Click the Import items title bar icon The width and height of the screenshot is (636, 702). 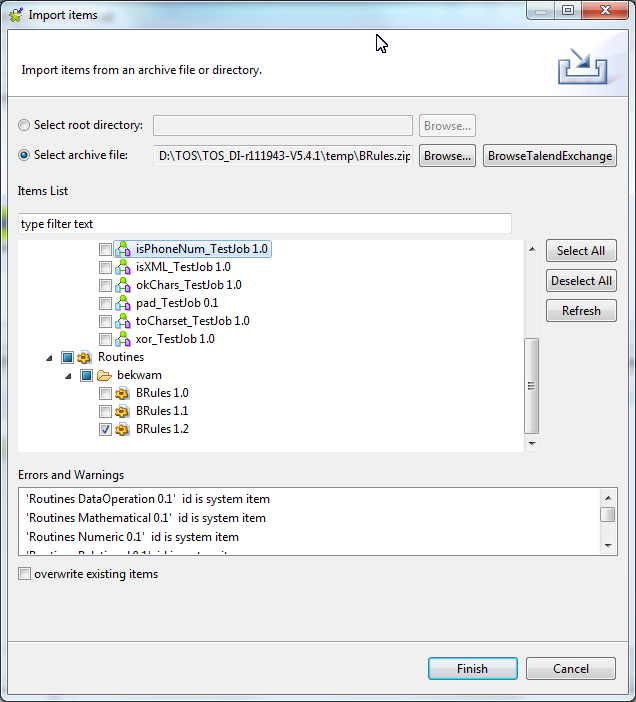pyautogui.click(x=16, y=14)
